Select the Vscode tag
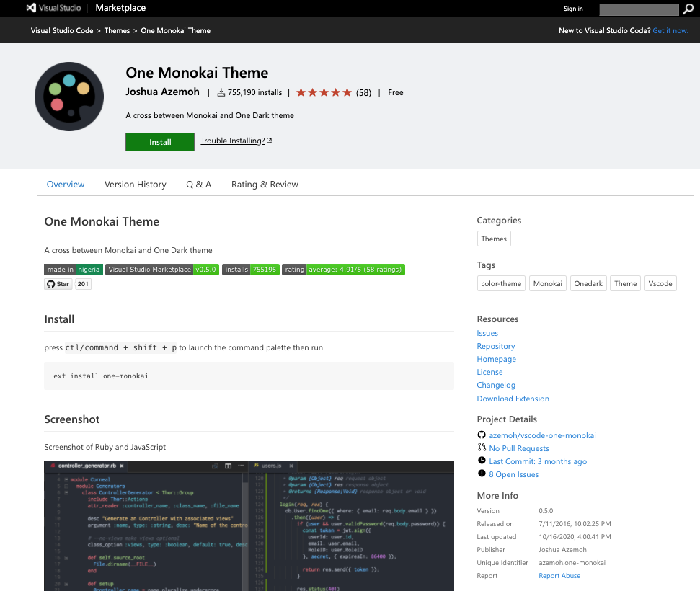Screen dimensions: 700x591 coord(660,283)
